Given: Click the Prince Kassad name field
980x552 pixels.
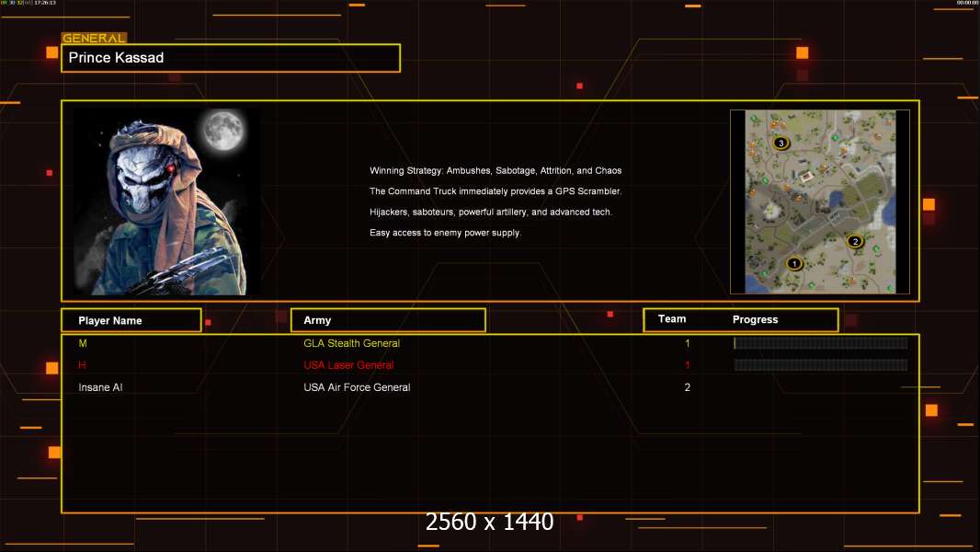Looking at the screenshot, I should pyautogui.click(x=231, y=58).
